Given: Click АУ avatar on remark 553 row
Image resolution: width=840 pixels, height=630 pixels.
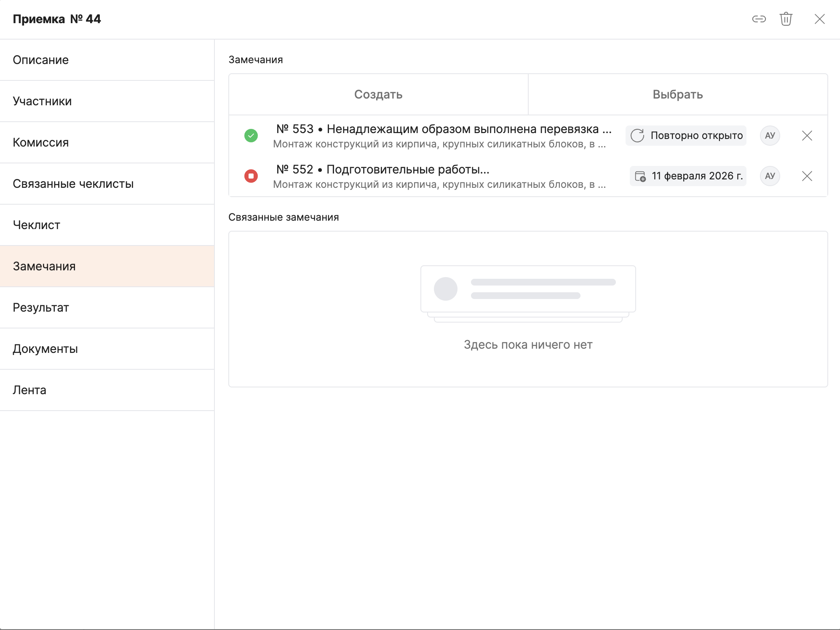Looking at the screenshot, I should (x=770, y=136).
